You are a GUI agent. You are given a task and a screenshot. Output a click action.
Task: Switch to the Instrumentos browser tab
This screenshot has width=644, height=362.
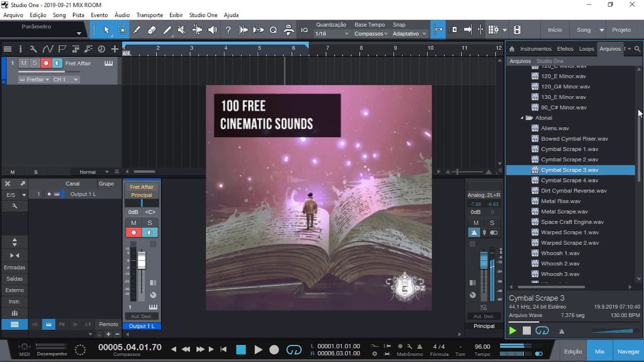point(536,49)
